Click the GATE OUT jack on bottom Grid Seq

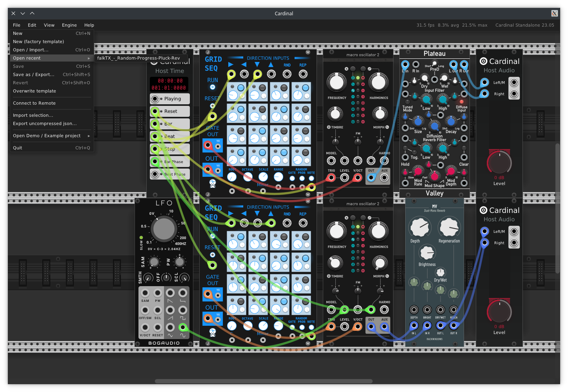[x=208, y=294]
